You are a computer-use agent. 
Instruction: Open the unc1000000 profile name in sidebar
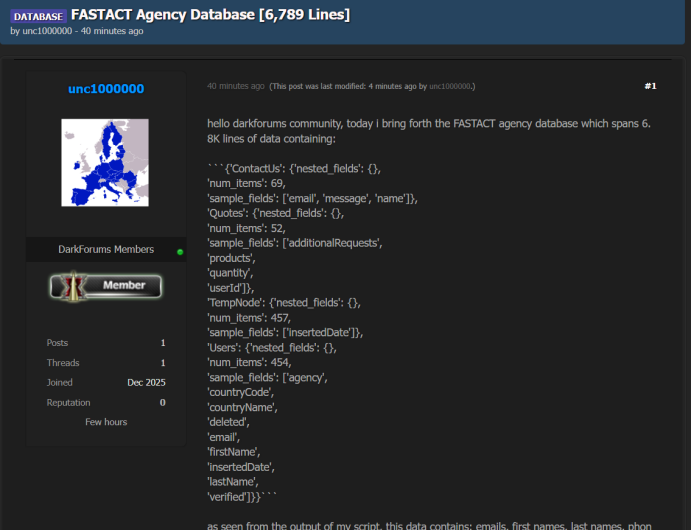(106, 89)
